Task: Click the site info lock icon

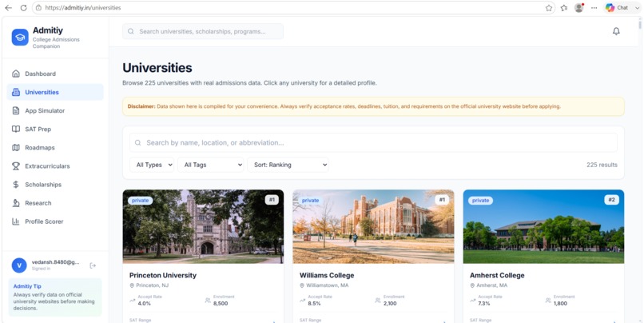Action: [38, 7]
